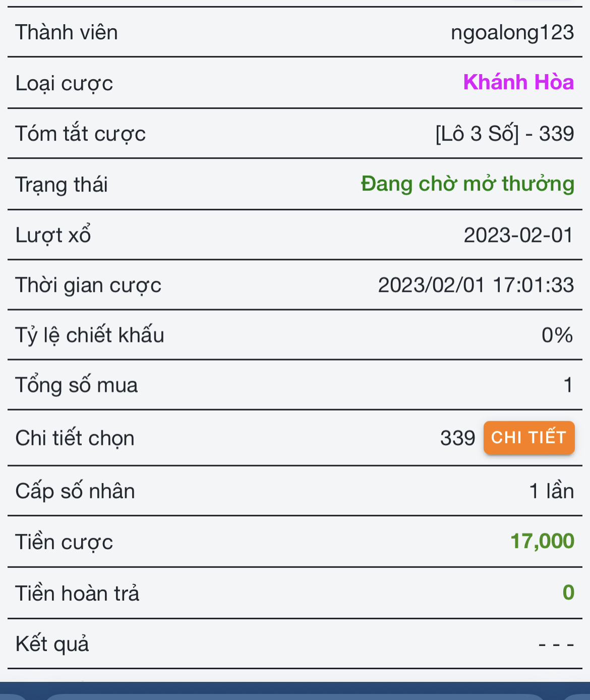
Task: Click the green 17,000 bet amount
Action: pos(542,541)
